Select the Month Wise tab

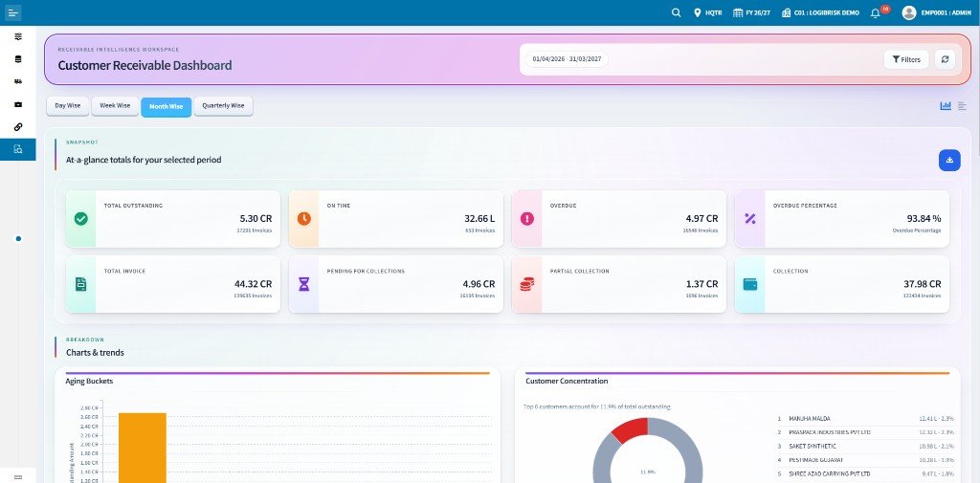(x=167, y=107)
